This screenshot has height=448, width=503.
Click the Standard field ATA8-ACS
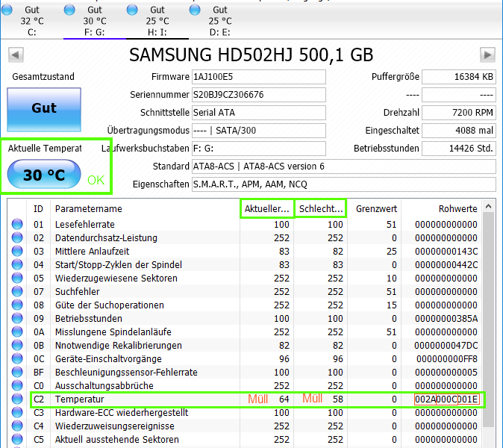coord(343,167)
